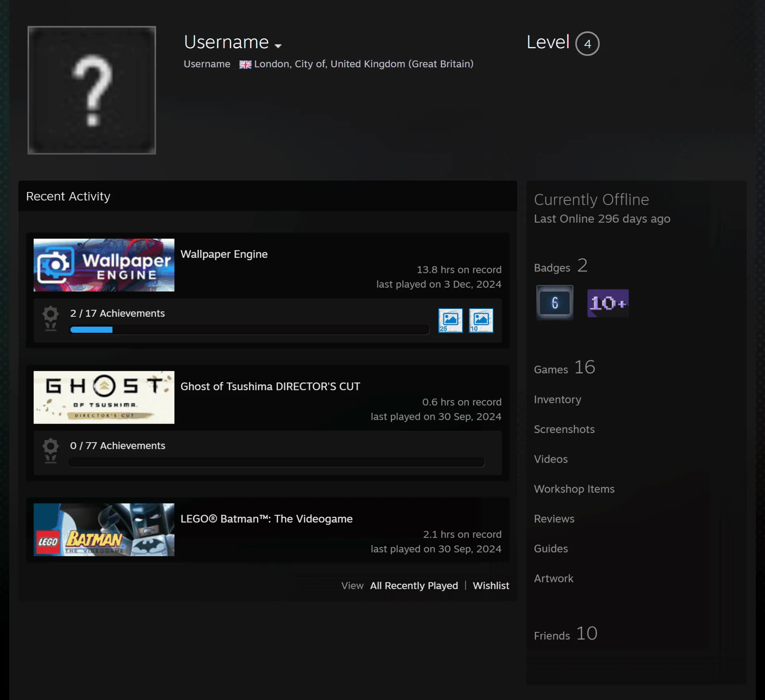
Task: Click the profile avatar question mark image
Action: pyautogui.click(x=92, y=90)
